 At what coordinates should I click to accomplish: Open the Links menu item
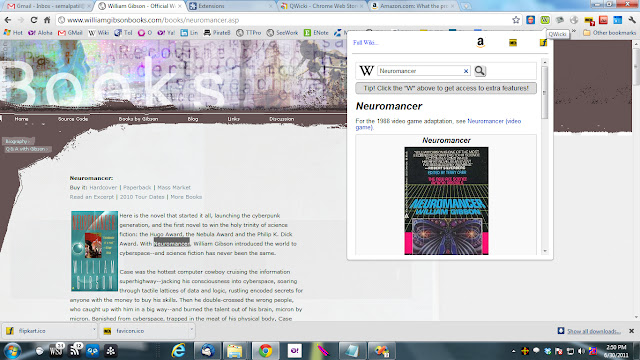[233, 119]
